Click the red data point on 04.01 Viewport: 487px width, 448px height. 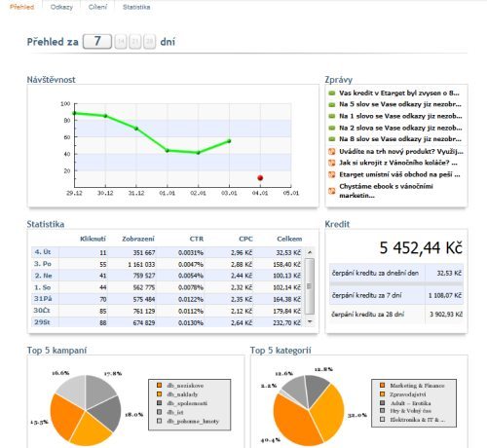tap(260, 178)
